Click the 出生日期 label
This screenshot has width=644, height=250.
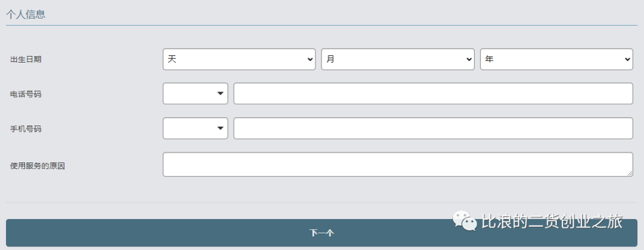pos(26,60)
